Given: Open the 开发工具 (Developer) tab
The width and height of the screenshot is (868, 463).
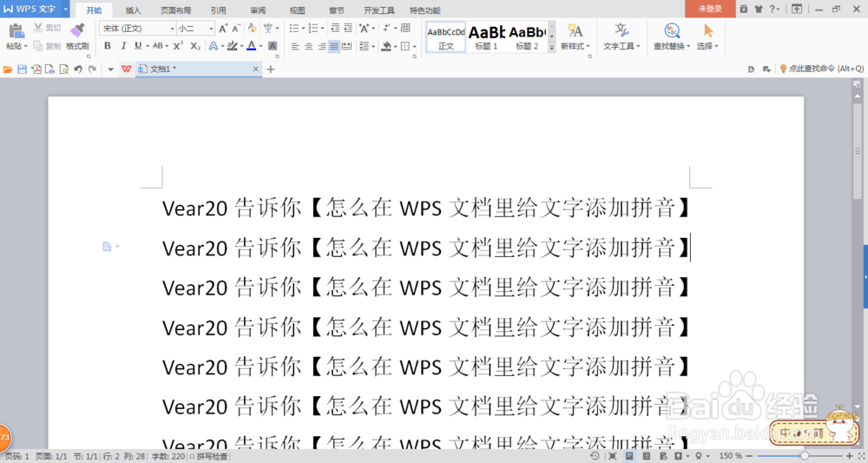Looking at the screenshot, I should tap(379, 10).
